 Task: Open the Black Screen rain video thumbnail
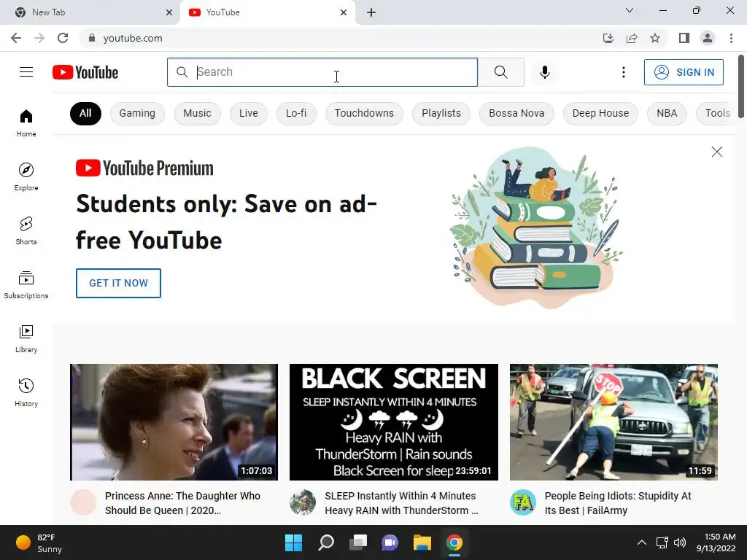point(393,422)
